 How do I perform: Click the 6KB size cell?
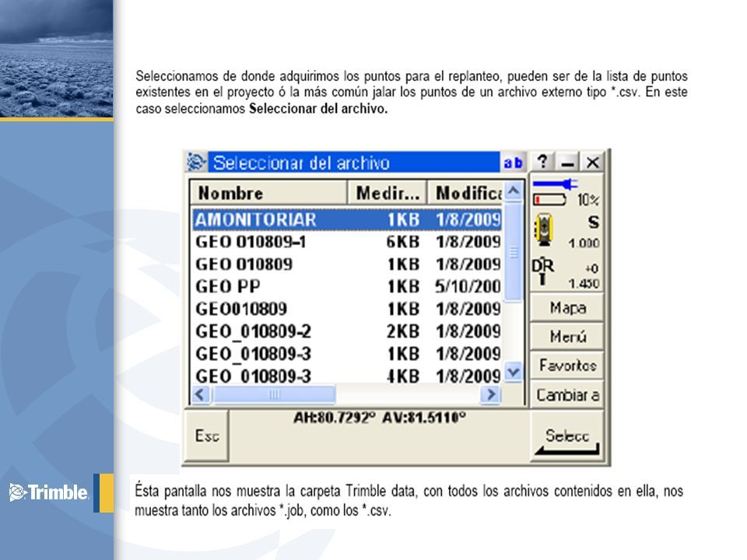(402, 242)
